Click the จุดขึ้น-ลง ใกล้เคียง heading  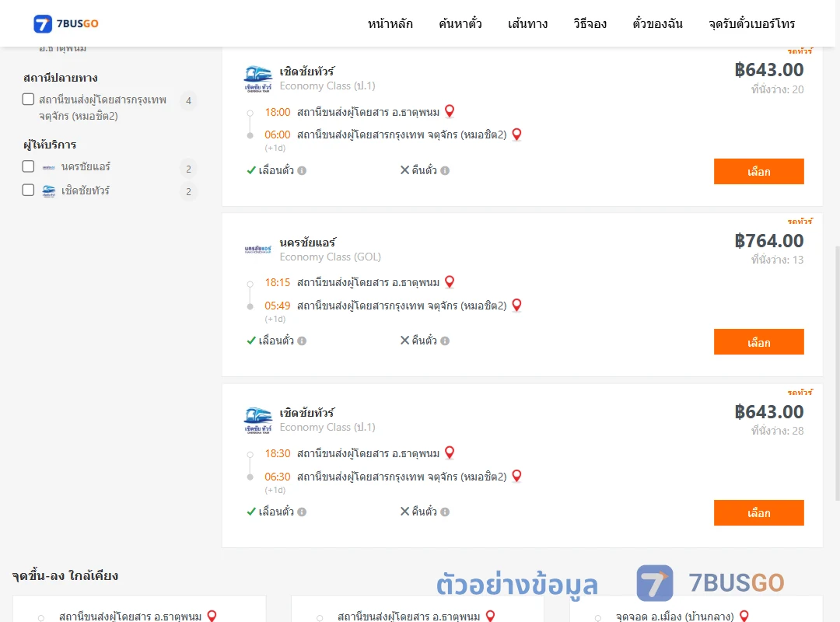(x=65, y=576)
